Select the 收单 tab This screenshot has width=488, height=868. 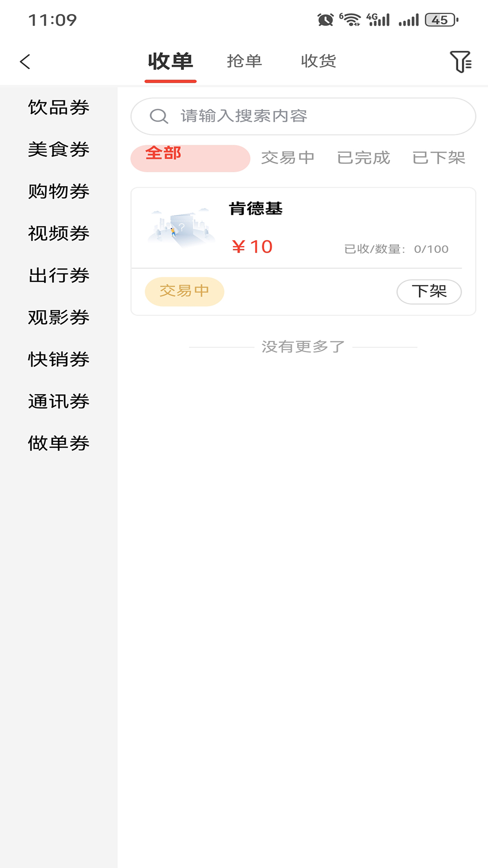tap(170, 61)
